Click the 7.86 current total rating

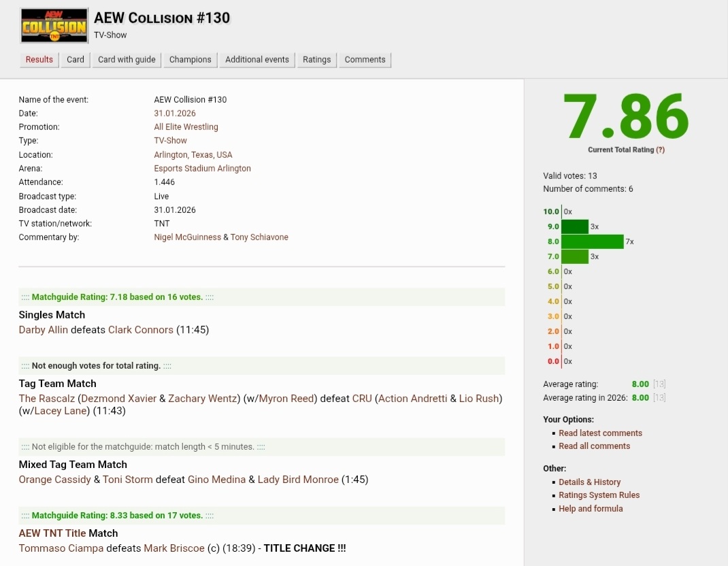tap(626, 116)
